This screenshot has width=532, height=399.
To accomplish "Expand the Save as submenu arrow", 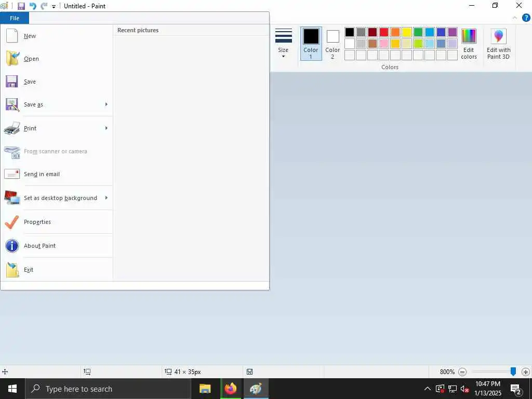I will (106, 104).
